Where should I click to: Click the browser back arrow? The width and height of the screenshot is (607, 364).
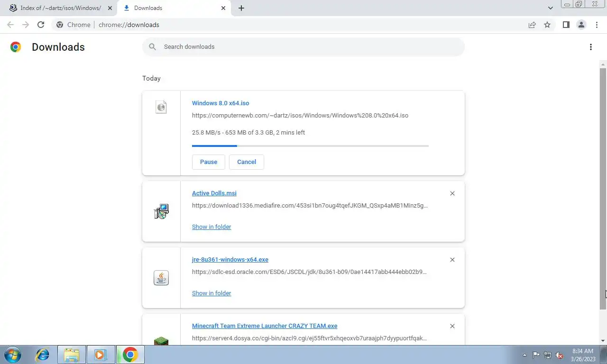coord(10,25)
